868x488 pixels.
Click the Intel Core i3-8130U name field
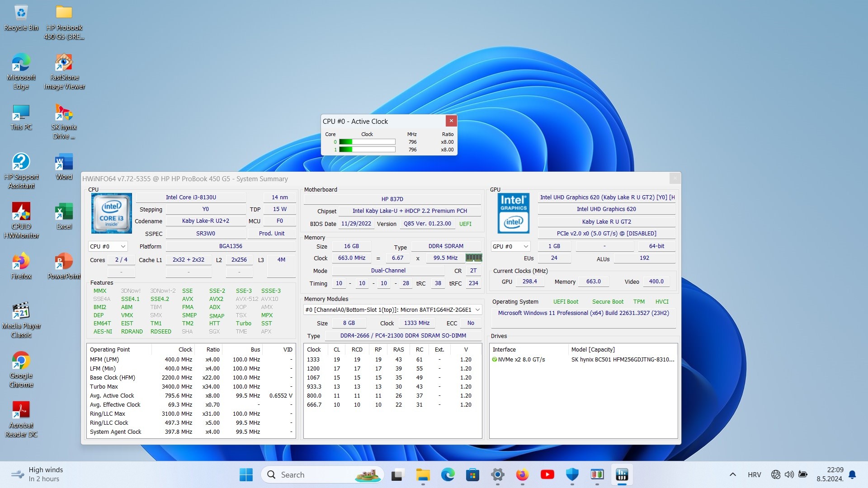(191, 197)
